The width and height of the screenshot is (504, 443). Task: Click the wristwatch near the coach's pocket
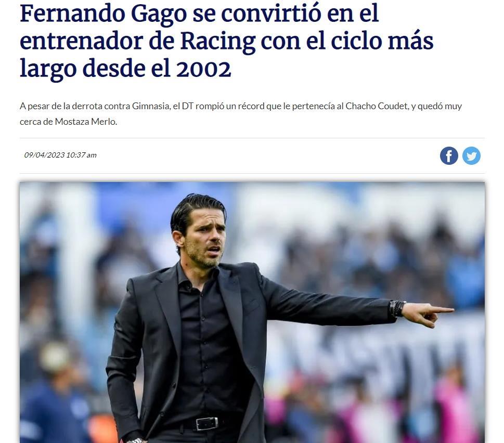134,440
